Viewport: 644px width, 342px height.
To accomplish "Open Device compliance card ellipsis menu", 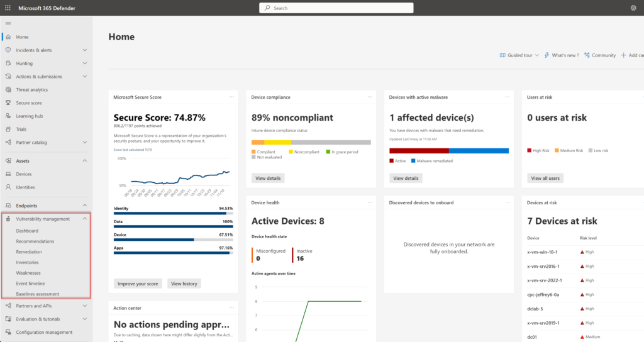I will (370, 97).
